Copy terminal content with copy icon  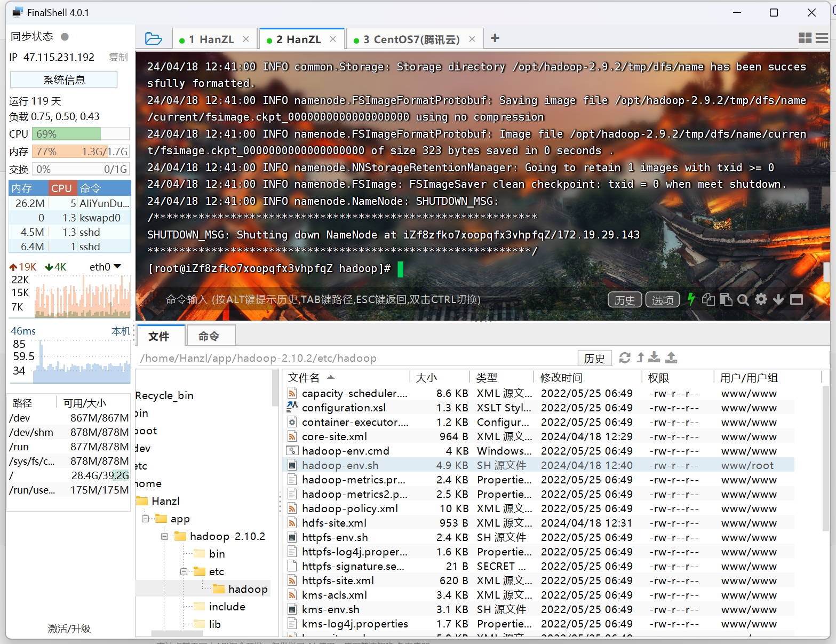[x=708, y=299]
